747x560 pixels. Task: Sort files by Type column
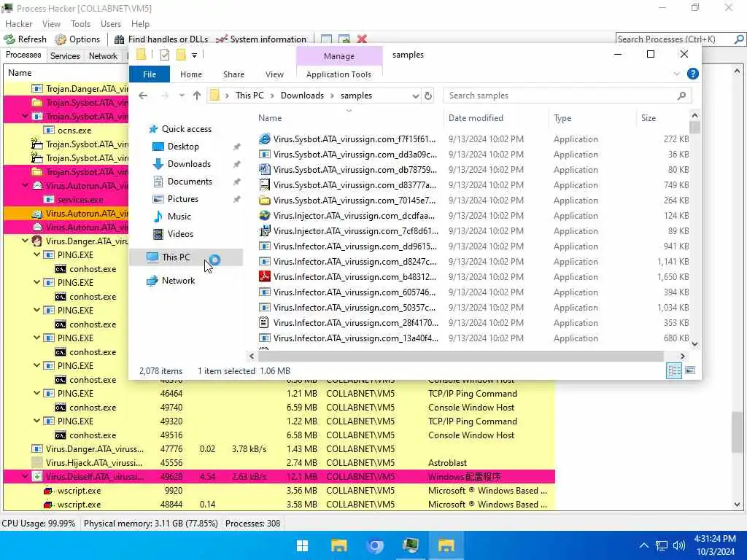coord(591,118)
